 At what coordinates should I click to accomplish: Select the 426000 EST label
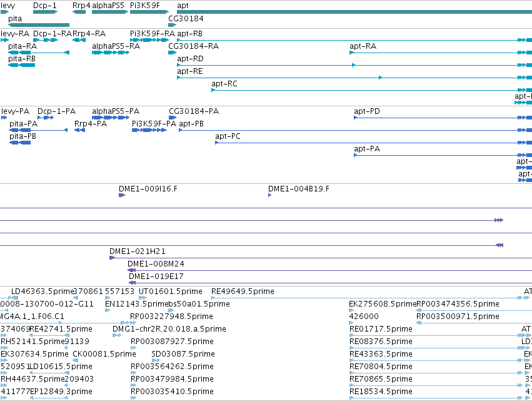pyautogui.click(x=364, y=317)
